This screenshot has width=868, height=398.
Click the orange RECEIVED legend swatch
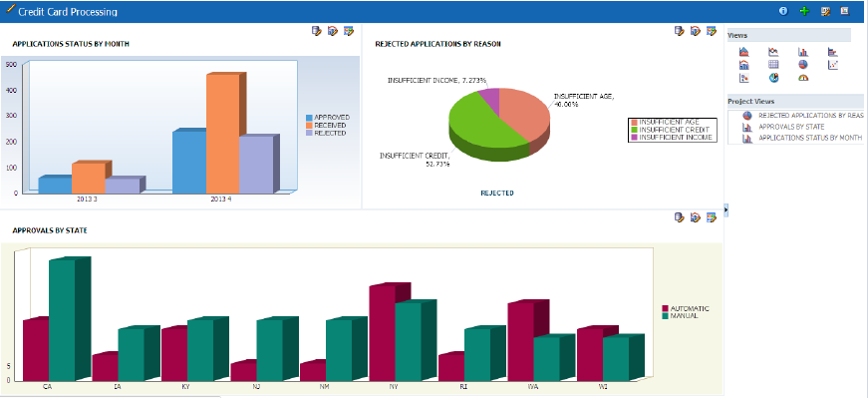pyautogui.click(x=310, y=126)
